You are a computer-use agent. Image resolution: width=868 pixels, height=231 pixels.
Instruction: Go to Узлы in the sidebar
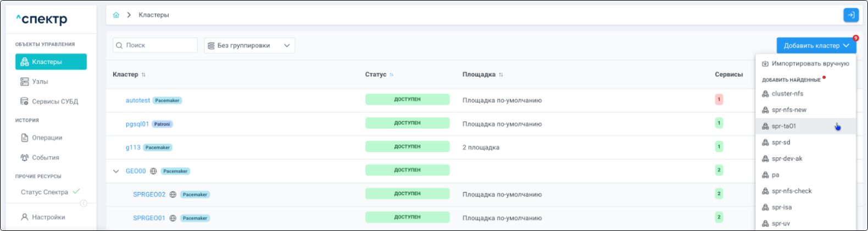[40, 82]
